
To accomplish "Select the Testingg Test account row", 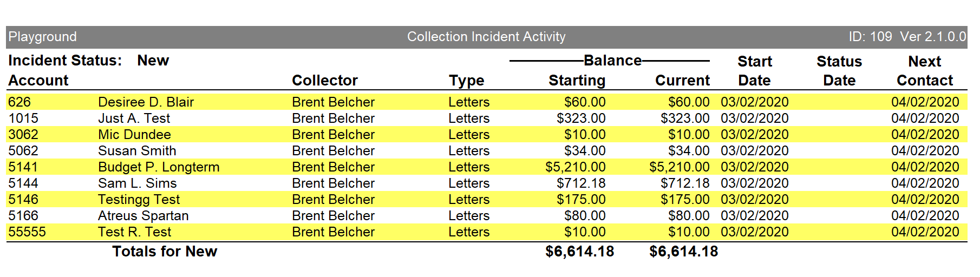I will click(x=139, y=199).
